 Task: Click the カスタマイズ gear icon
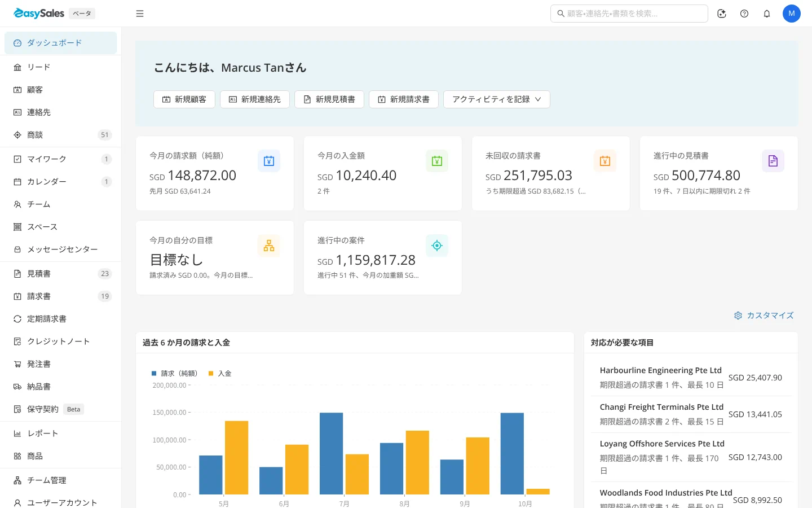738,316
